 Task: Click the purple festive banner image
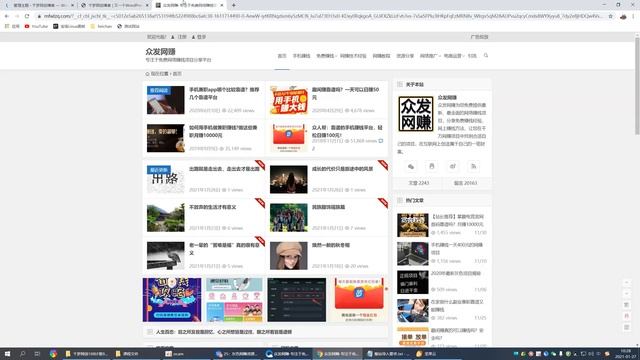172,300
